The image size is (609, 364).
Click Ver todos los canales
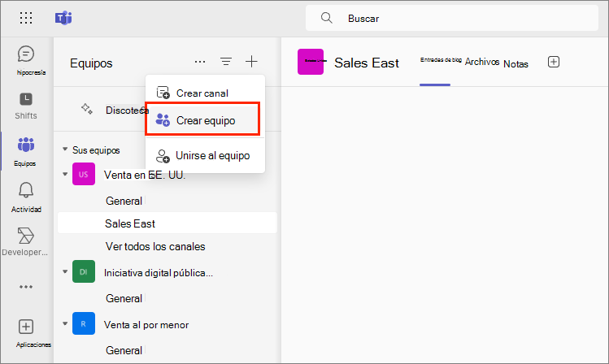(x=155, y=246)
